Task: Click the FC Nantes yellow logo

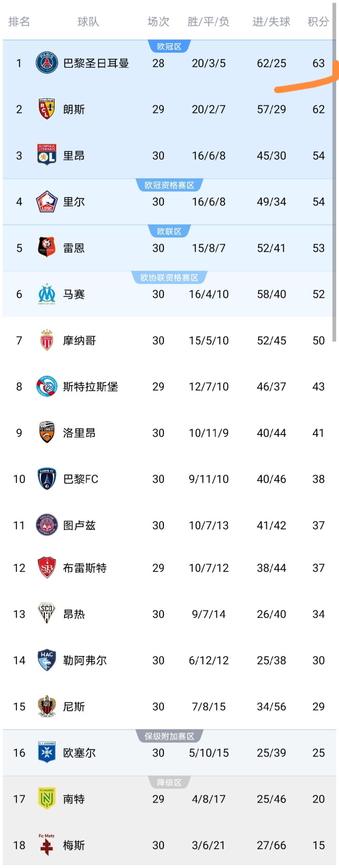Action: pos(47,799)
